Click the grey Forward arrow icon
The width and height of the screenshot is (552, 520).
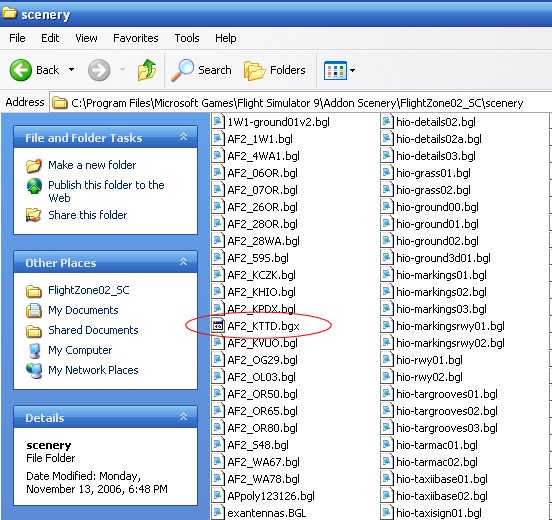coord(99,70)
